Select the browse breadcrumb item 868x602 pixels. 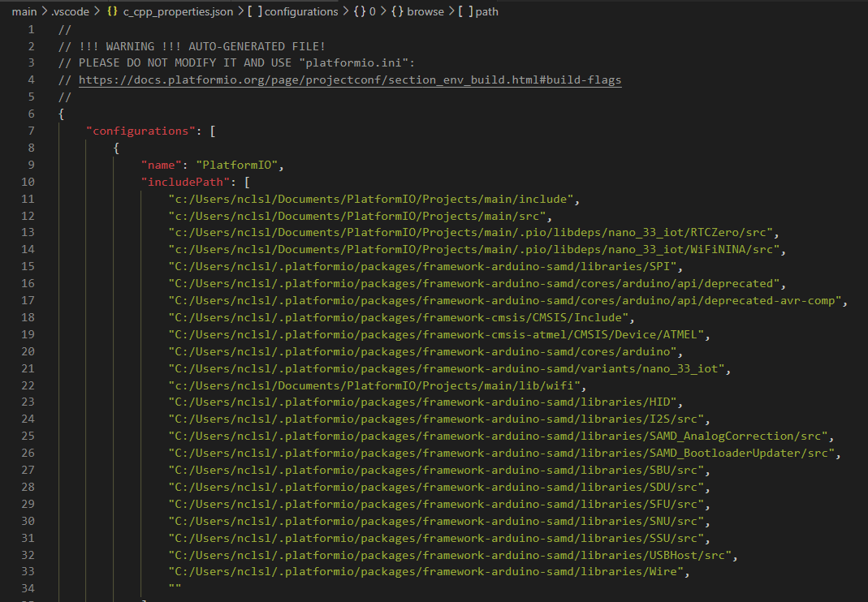425,11
